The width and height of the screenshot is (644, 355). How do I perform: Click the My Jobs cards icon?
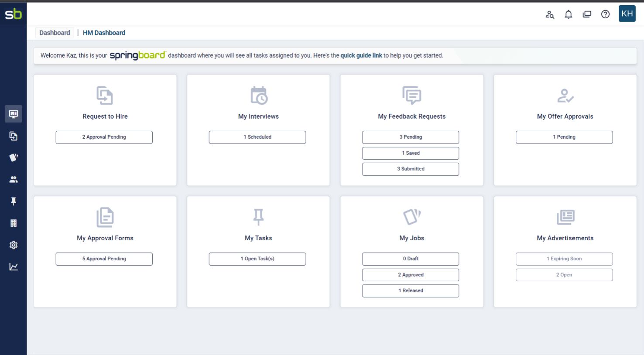click(412, 217)
